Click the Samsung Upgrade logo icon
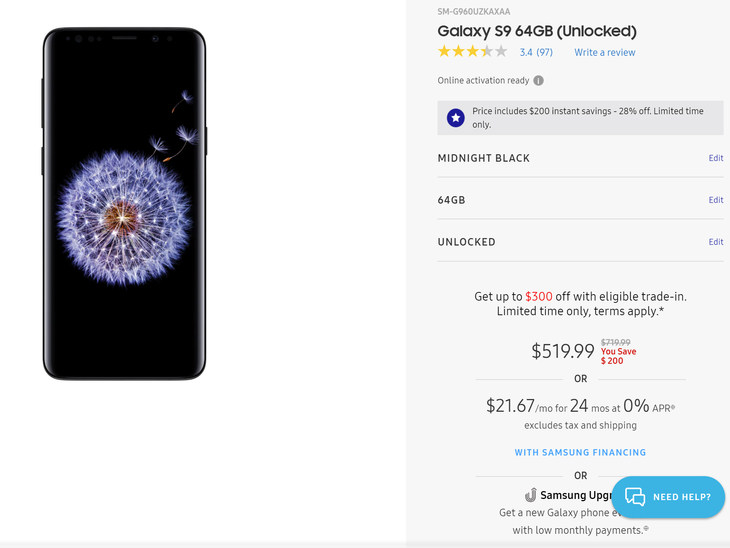The image size is (730, 548). pos(530,495)
